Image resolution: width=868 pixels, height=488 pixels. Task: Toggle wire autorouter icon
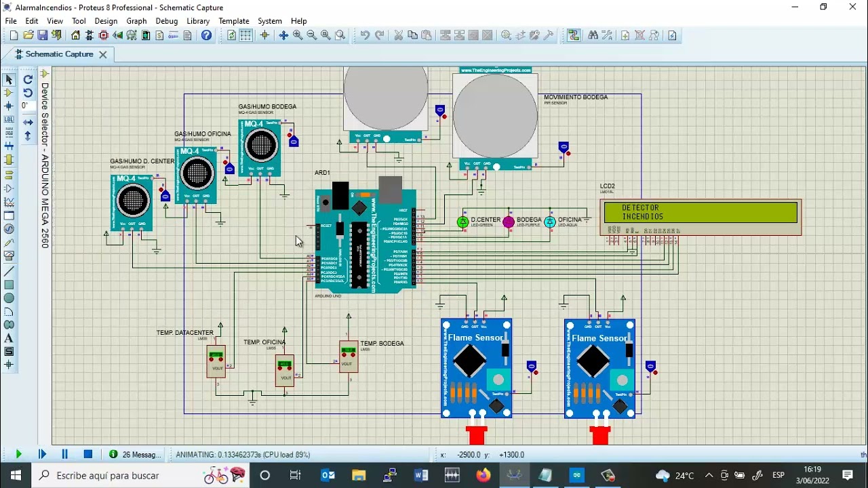574,35
